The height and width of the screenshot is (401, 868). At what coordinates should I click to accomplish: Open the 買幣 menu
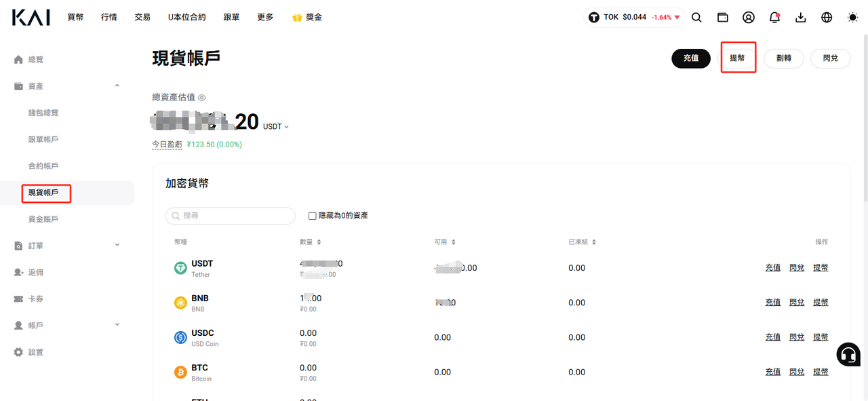(x=75, y=18)
